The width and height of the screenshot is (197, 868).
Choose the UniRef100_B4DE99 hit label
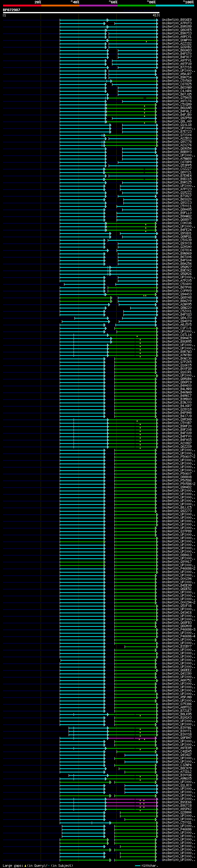pyautogui.click(x=177, y=585)
